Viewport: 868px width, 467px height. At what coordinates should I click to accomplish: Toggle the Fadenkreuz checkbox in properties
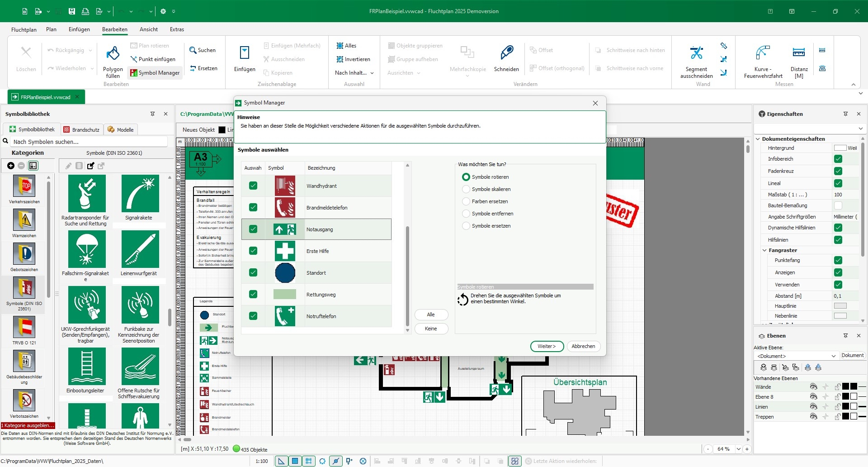[838, 171]
